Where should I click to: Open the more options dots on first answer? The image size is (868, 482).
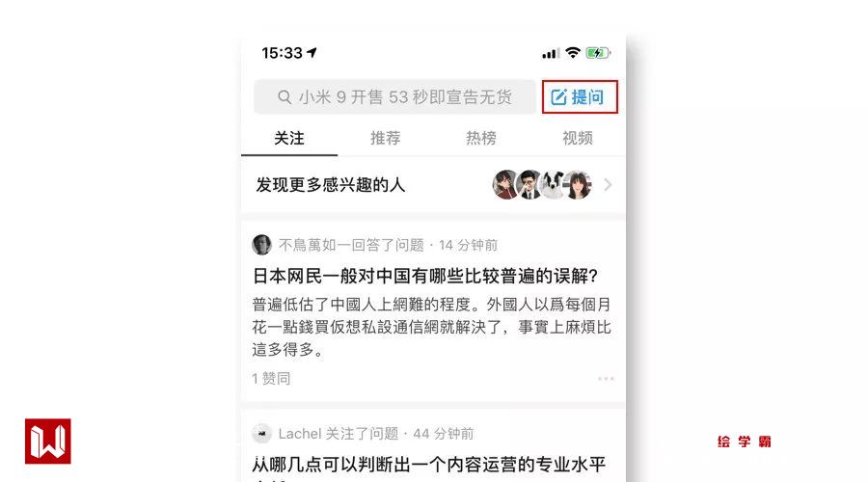pyautogui.click(x=606, y=379)
